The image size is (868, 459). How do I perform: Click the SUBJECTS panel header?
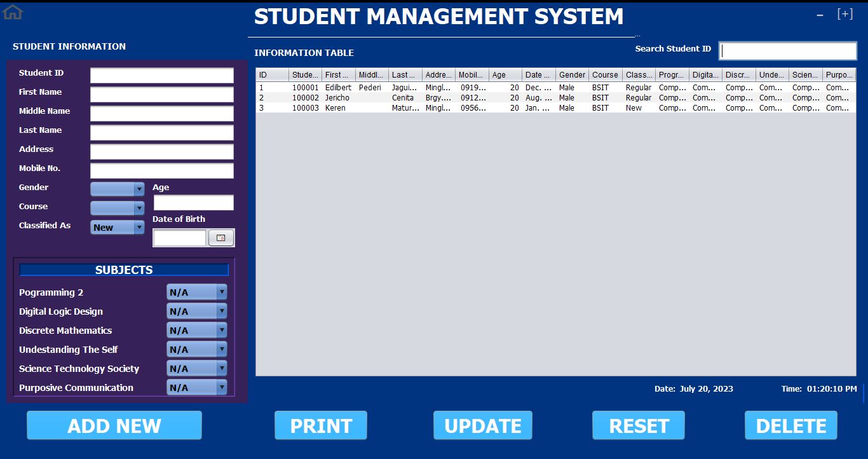tap(124, 270)
